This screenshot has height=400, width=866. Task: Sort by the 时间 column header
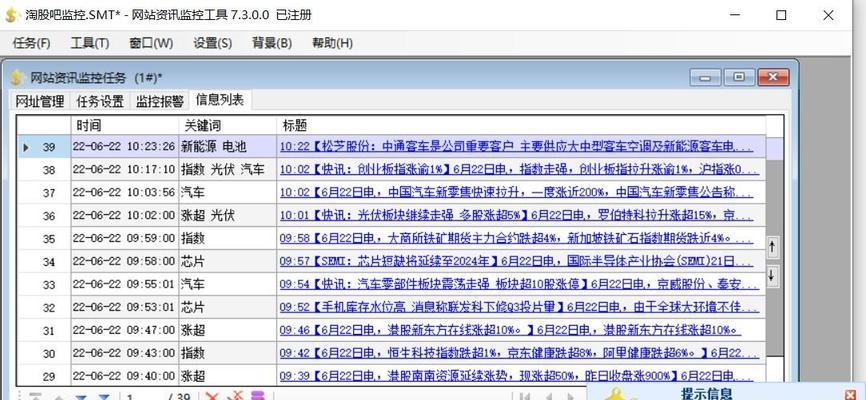tap(125, 125)
